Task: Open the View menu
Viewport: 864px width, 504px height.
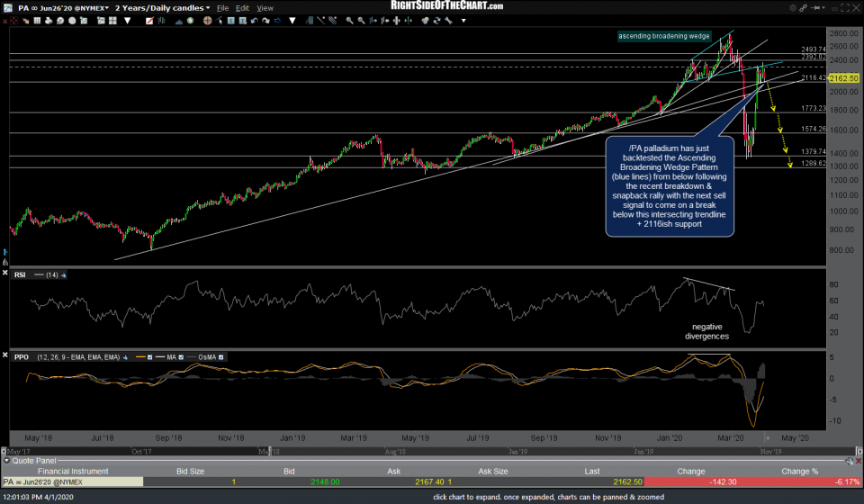Action: tap(265, 7)
